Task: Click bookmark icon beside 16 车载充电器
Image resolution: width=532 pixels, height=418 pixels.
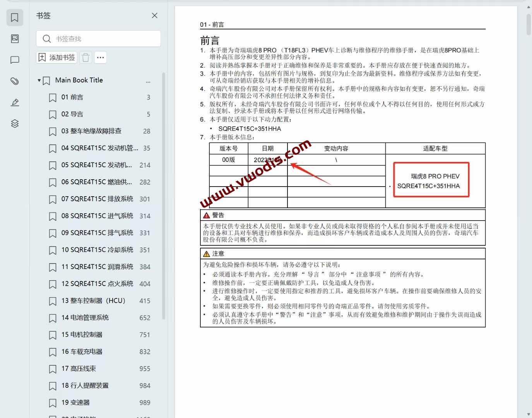Action: tap(53, 352)
